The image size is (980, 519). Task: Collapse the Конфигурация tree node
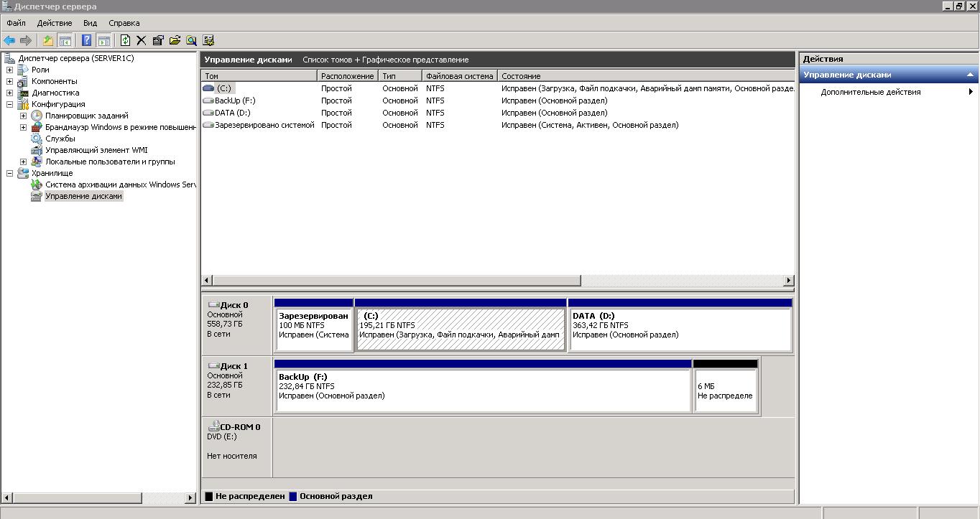pyautogui.click(x=9, y=104)
